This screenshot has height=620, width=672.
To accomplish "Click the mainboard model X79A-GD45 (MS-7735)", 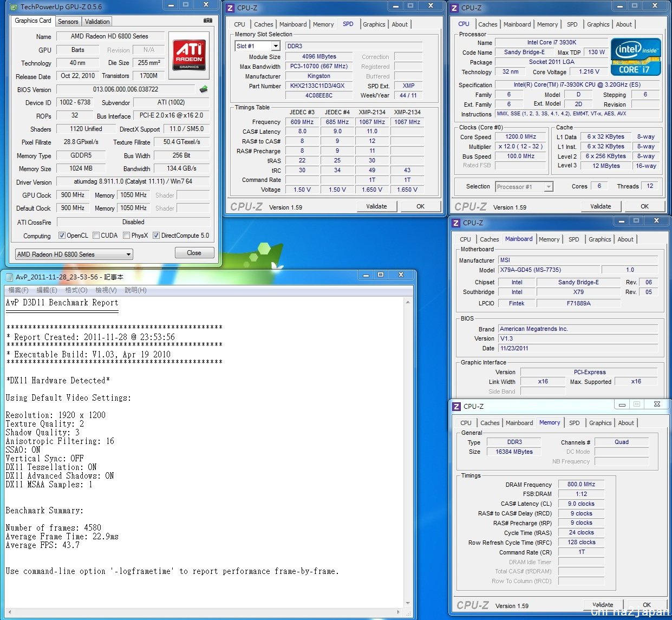I will [x=549, y=270].
